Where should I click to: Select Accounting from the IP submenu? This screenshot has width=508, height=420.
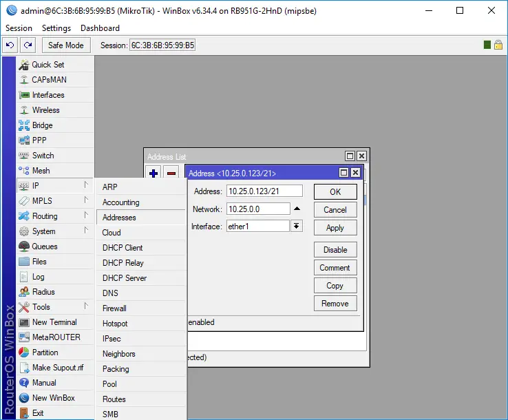[141, 202]
